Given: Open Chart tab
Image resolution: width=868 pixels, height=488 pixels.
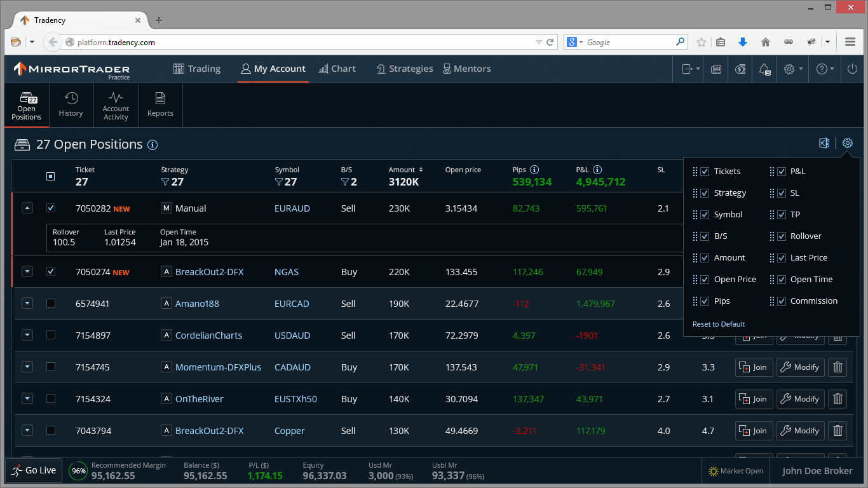Looking at the screenshot, I should (x=337, y=69).
